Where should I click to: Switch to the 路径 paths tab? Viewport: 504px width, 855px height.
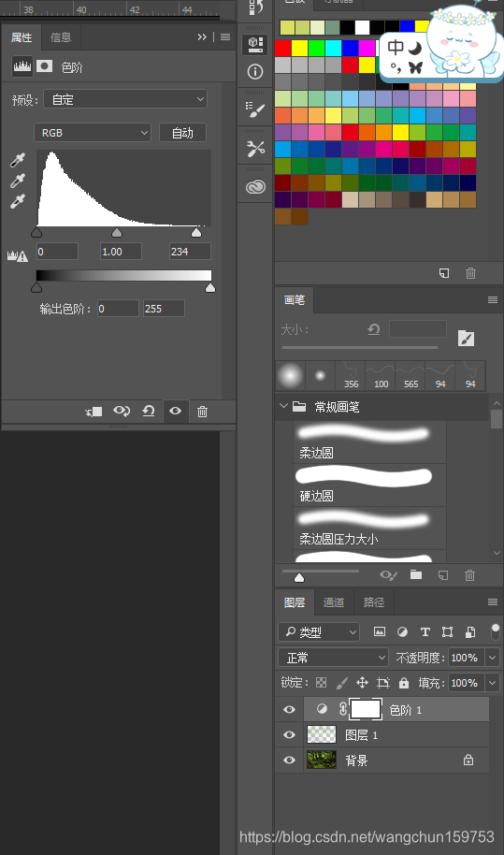pyautogui.click(x=374, y=602)
